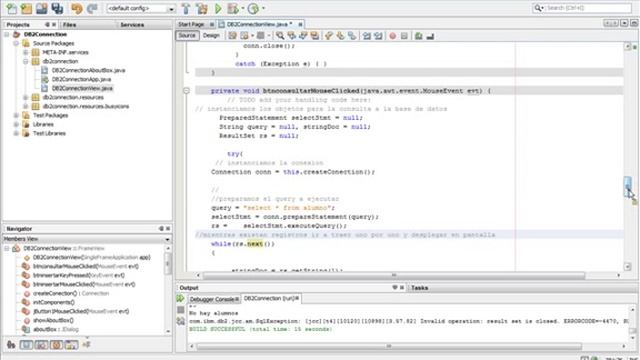Click the Shift Line Left editor icon

tap(367, 36)
